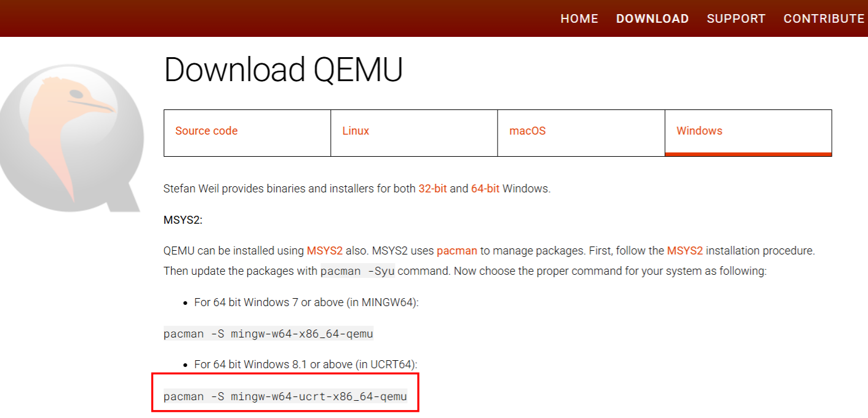Open the SUPPORT page

pos(736,18)
